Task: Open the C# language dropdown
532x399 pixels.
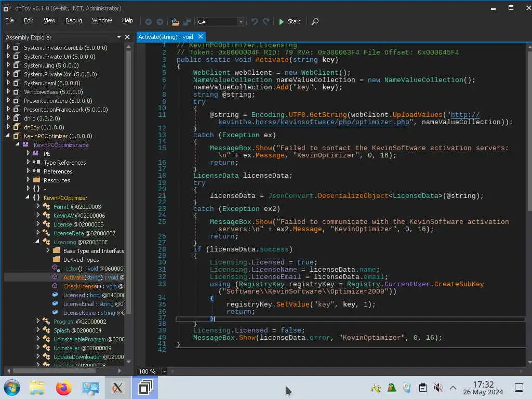Action: click(x=241, y=22)
